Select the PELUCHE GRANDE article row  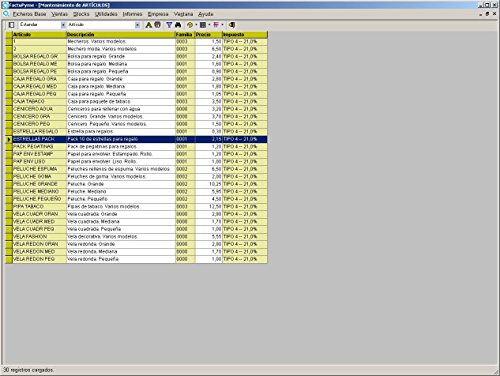136,184
